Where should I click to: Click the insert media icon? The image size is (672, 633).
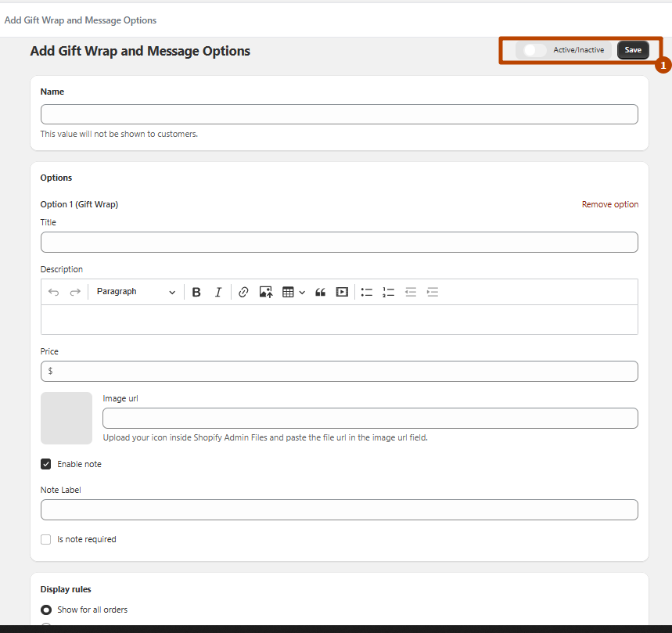(342, 292)
